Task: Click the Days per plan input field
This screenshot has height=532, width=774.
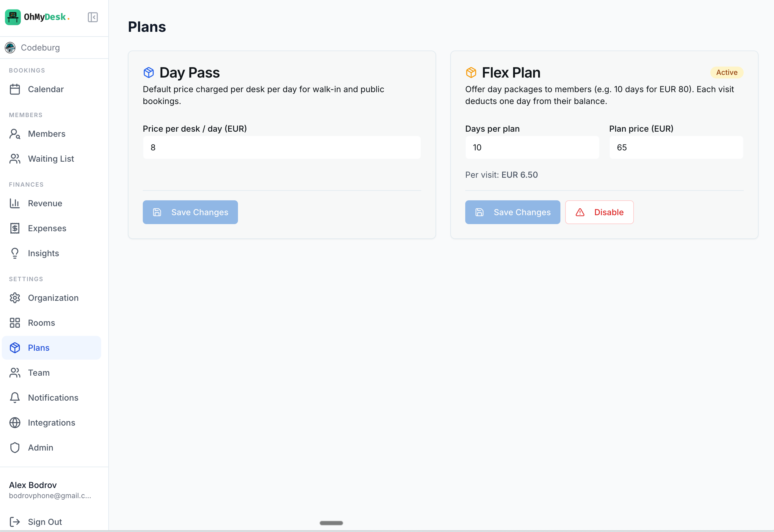Action: tap(532, 147)
